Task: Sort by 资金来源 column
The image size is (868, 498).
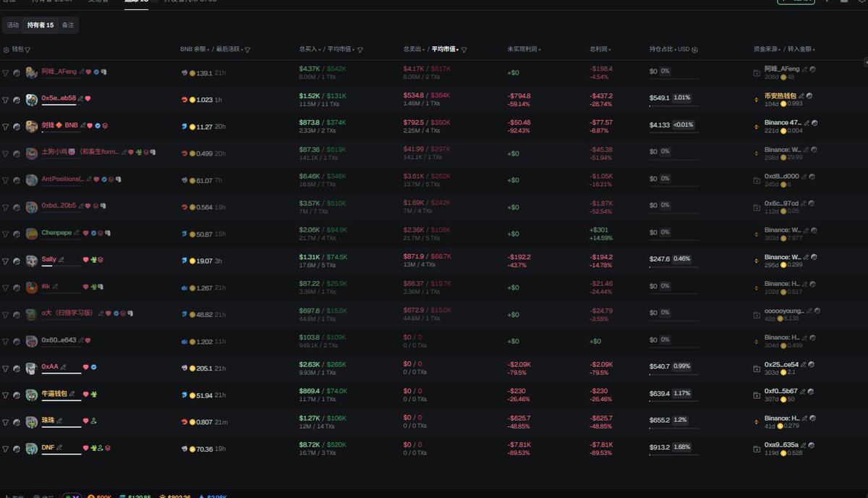Action: [767, 49]
